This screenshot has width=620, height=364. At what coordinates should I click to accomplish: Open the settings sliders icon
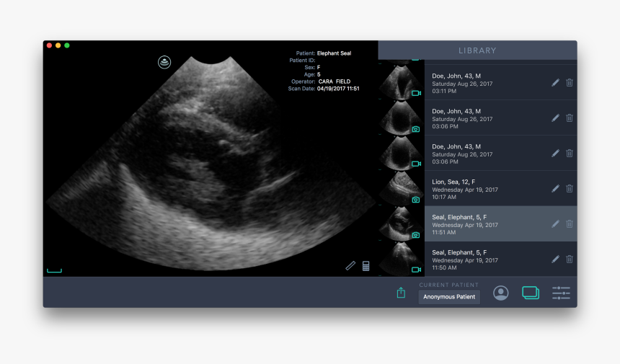pyautogui.click(x=561, y=293)
